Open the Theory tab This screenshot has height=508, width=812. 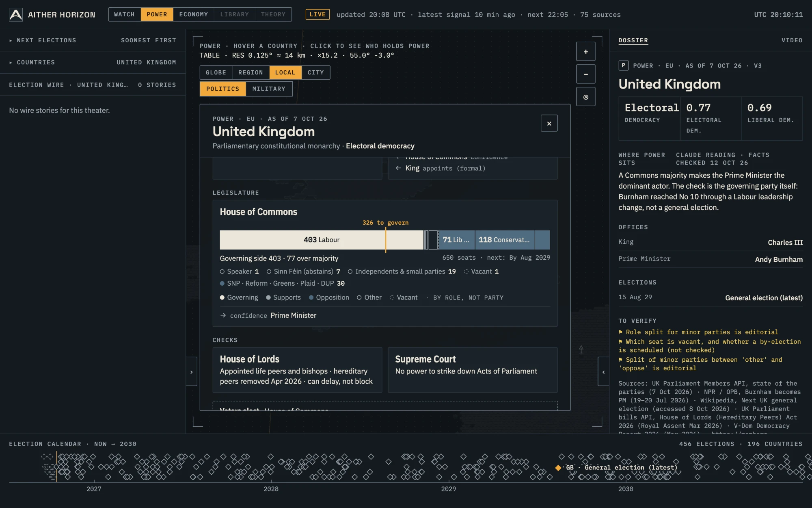pos(273,14)
